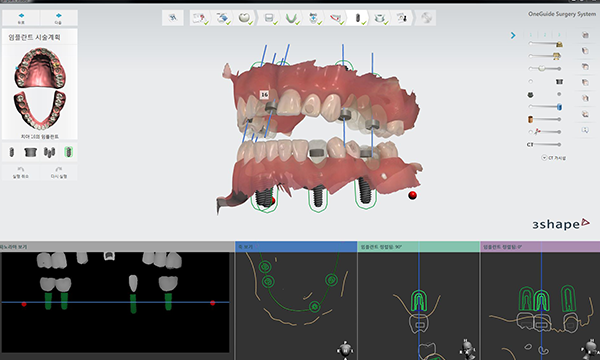Click the undo button in left panel

[x=21, y=172]
